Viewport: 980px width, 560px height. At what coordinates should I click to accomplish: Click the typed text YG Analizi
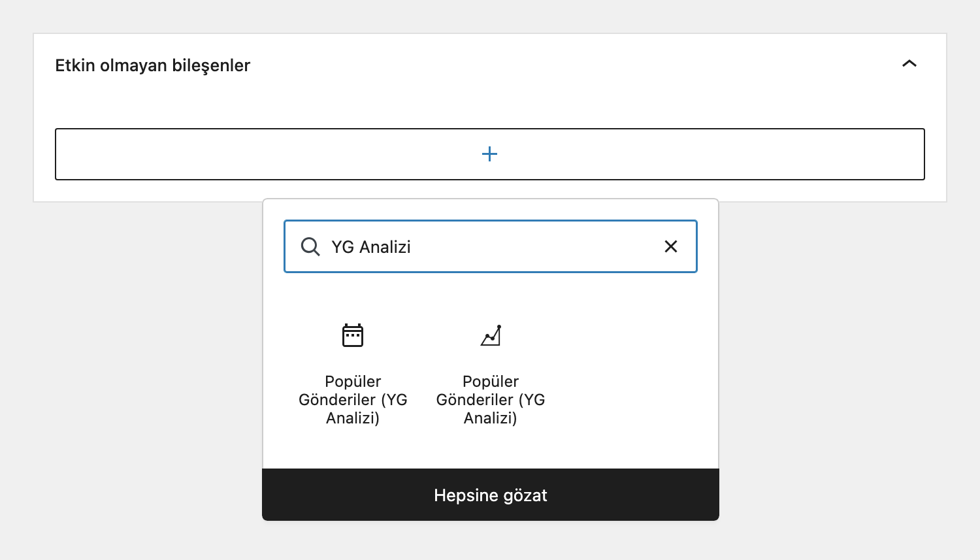[371, 247]
